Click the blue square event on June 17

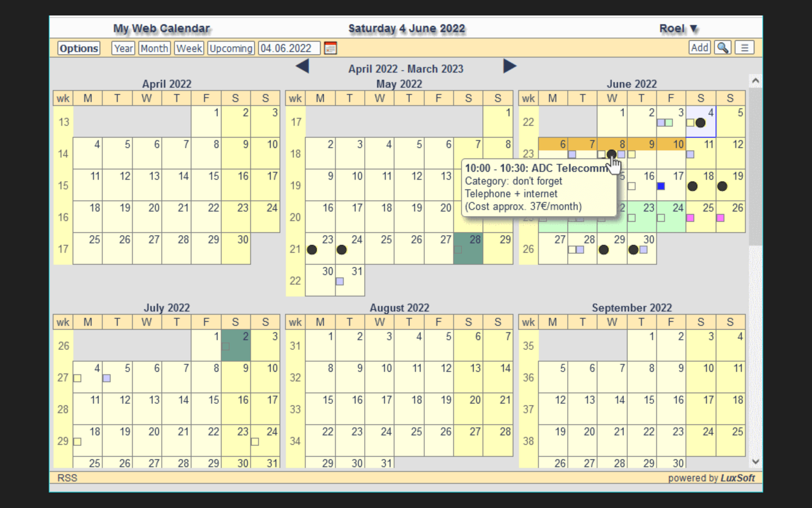pyautogui.click(x=661, y=186)
